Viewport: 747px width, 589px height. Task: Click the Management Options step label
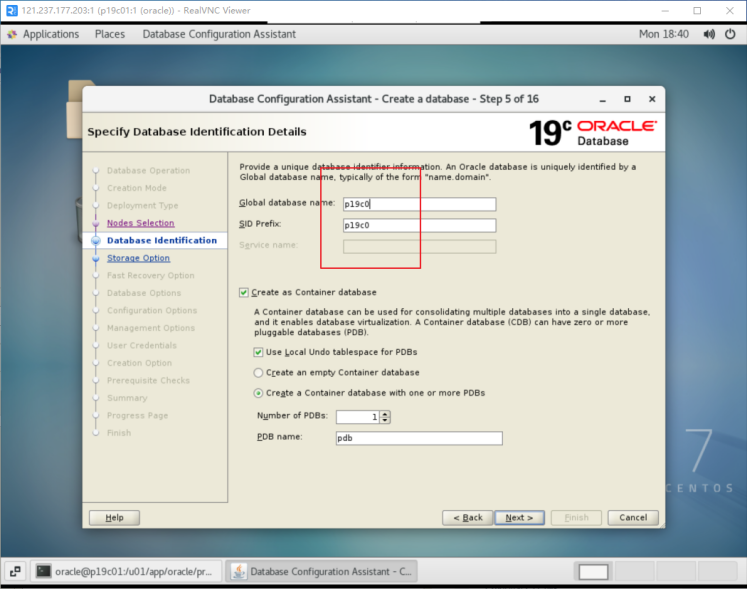[151, 328]
